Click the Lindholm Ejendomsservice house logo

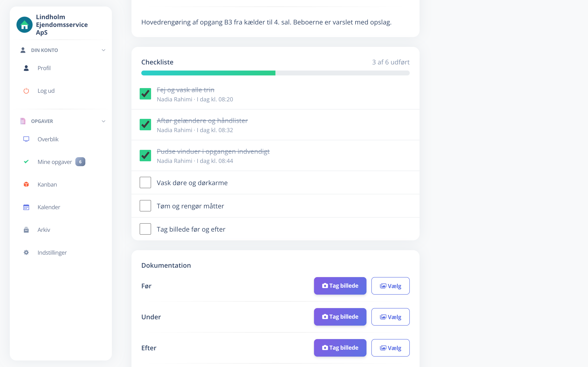coord(24,24)
